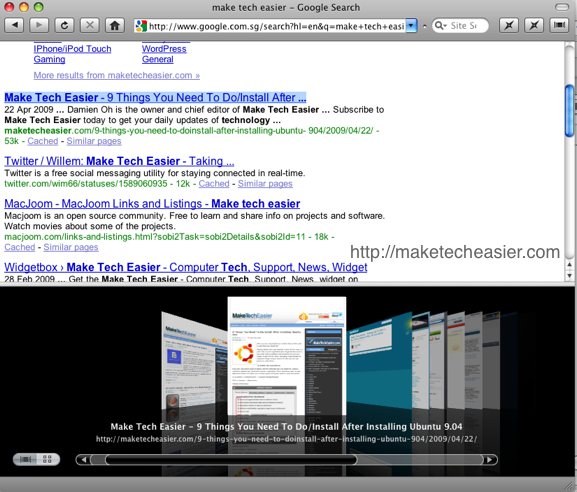Select the center Ubuntu article preview thumbnail

pyautogui.click(x=287, y=356)
